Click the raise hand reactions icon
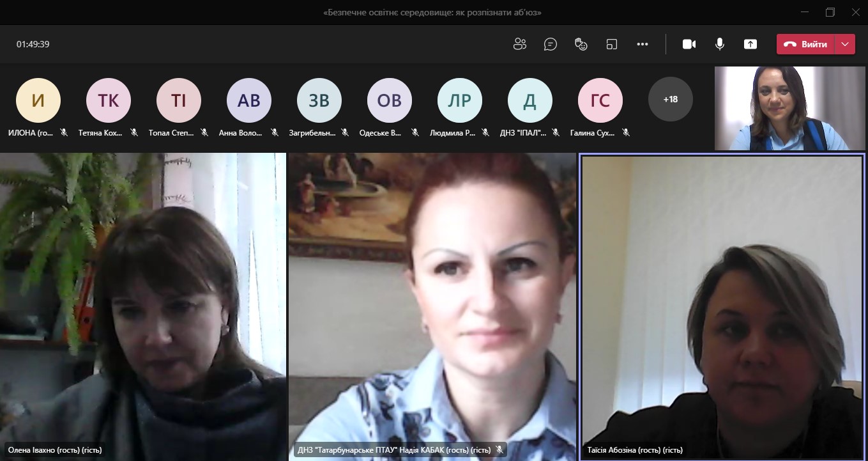 (581, 44)
